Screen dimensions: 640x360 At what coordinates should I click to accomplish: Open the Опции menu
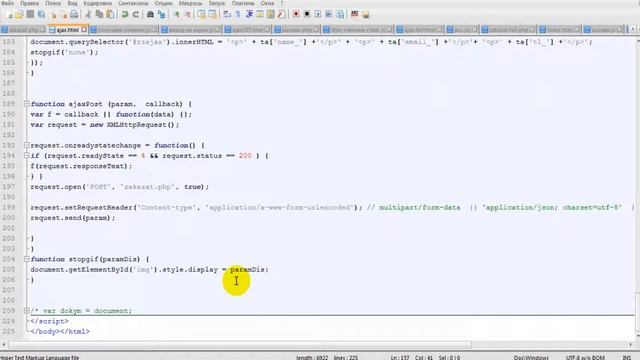pos(163,3)
